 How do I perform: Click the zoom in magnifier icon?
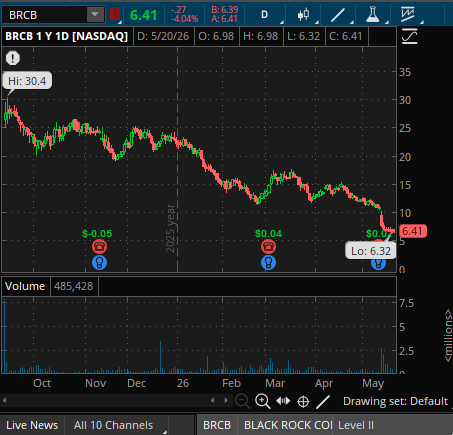coord(263,401)
